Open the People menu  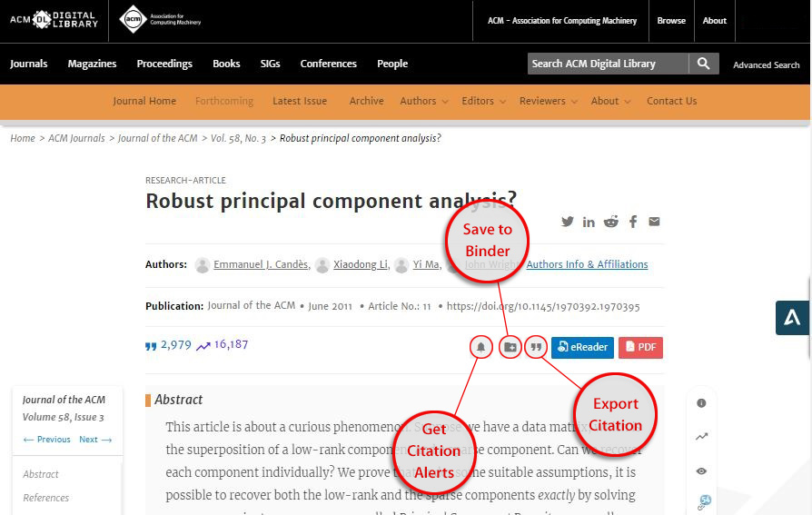tap(392, 64)
